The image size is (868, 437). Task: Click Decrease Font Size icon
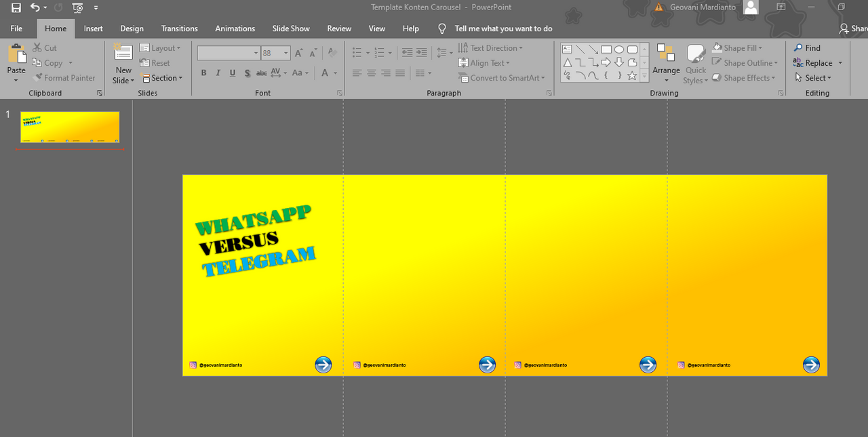click(x=313, y=53)
